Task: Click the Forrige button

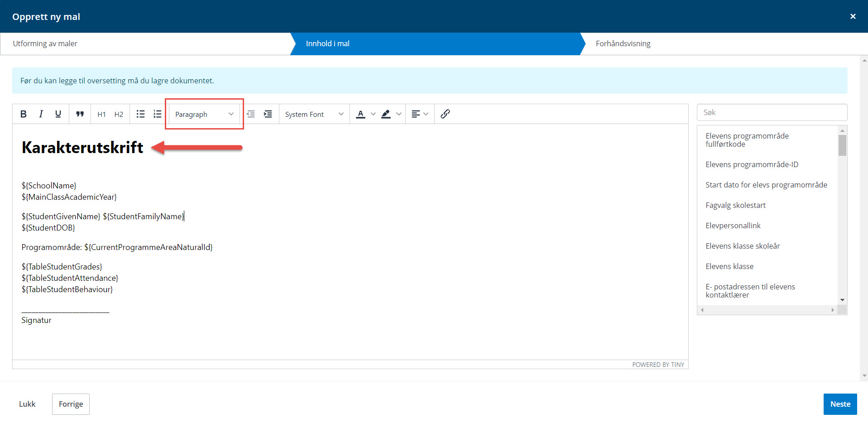Action: pyautogui.click(x=71, y=404)
